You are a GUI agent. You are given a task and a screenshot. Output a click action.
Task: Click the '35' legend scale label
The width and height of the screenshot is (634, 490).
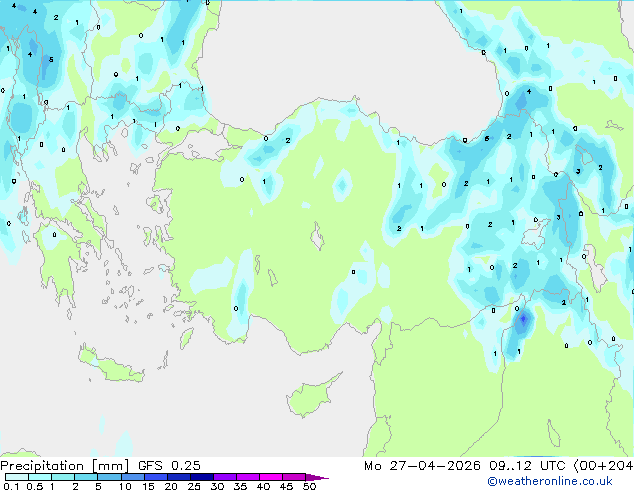click(x=240, y=486)
